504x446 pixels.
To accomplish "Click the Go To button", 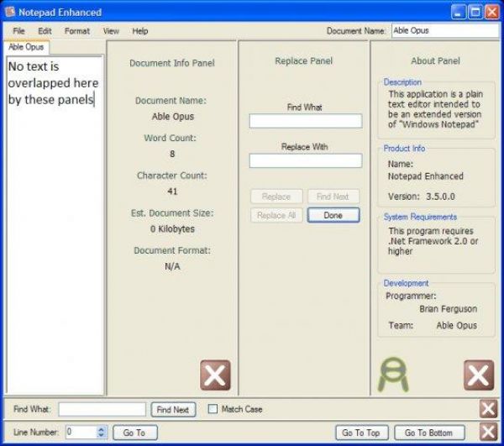I will click(135, 433).
